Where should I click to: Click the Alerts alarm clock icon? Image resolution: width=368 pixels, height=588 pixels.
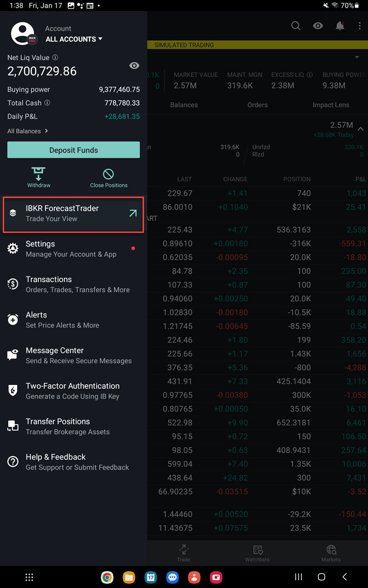click(13, 319)
